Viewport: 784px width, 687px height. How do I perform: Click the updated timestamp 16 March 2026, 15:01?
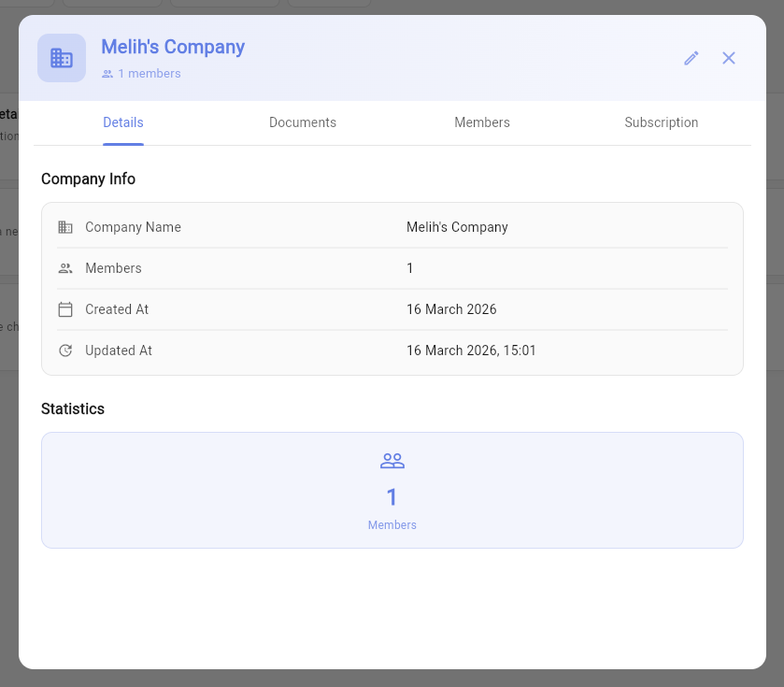(x=471, y=351)
